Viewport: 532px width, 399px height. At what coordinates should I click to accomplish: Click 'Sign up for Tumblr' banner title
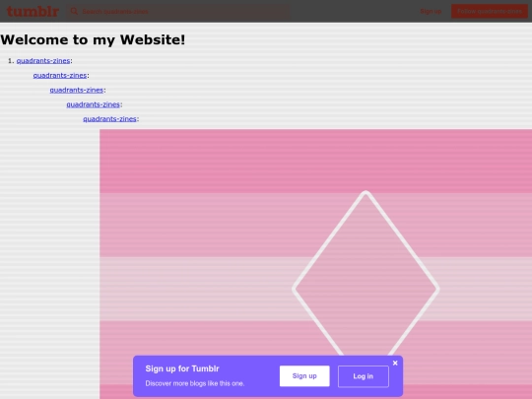[x=182, y=368]
